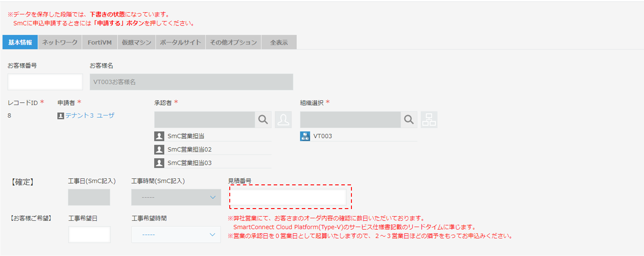
Task: Switch to the ネットワーク tab
Action: point(60,42)
